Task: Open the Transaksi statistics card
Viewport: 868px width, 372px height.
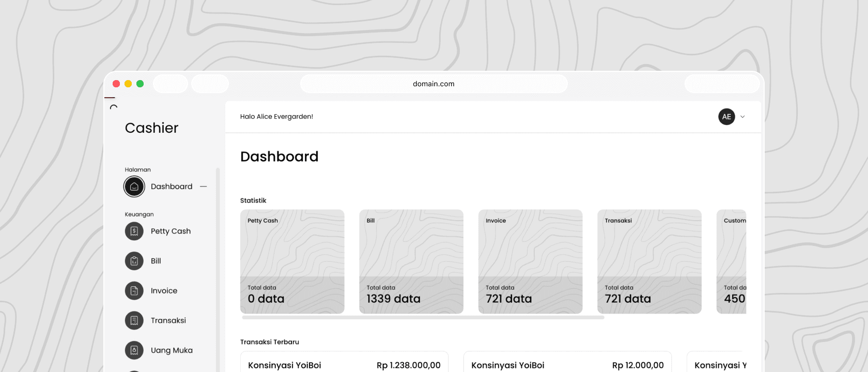Action: coord(649,261)
